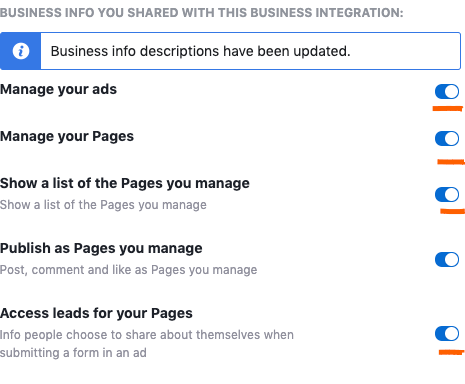Click the 'Publish as Pages you manage' title
This screenshot has width=465, height=384.
(101, 248)
